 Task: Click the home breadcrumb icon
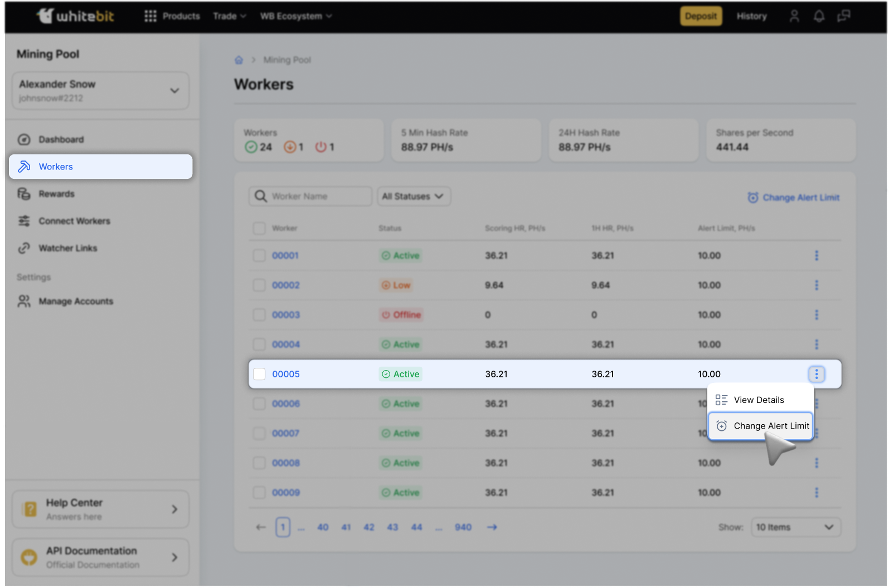[239, 60]
